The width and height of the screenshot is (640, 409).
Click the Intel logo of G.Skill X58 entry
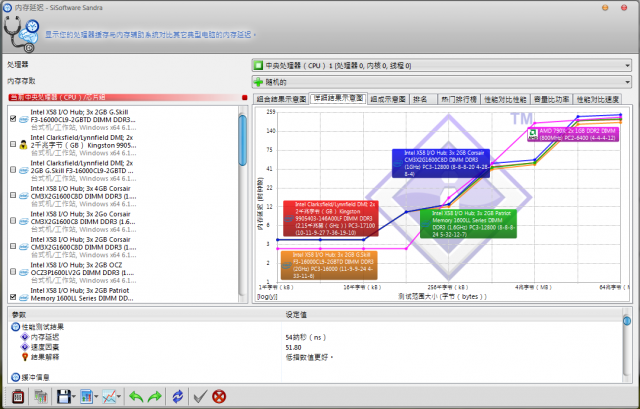pos(24,120)
